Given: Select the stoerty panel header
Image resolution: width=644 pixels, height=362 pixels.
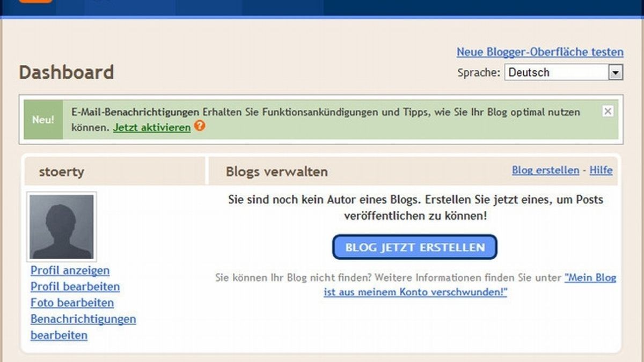Looking at the screenshot, I should click(x=62, y=172).
